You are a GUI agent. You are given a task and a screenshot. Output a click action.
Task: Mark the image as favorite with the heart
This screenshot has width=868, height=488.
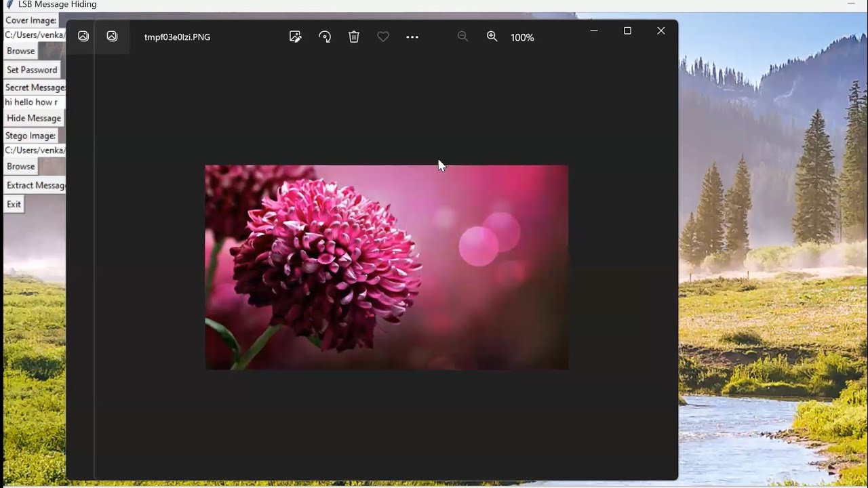pos(383,37)
